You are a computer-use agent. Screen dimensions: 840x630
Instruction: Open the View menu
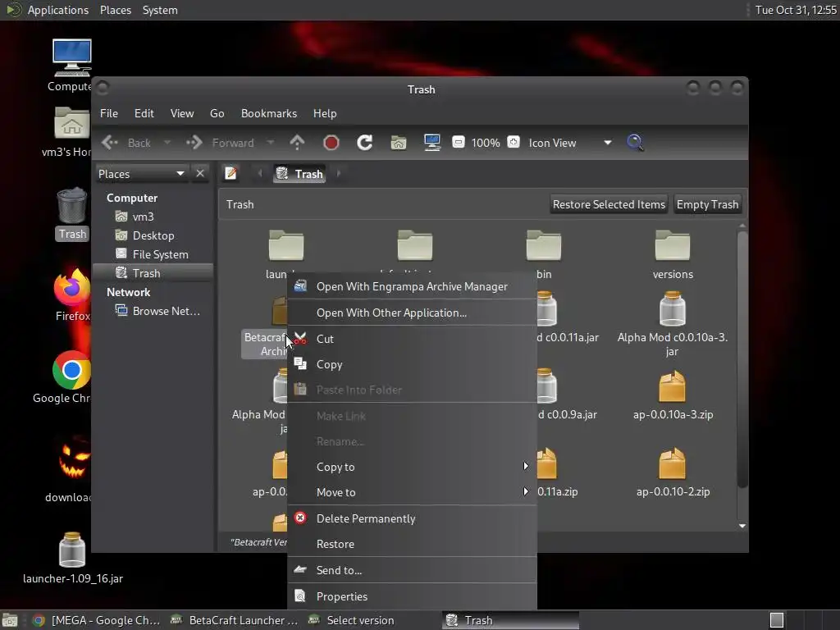(182, 113)
